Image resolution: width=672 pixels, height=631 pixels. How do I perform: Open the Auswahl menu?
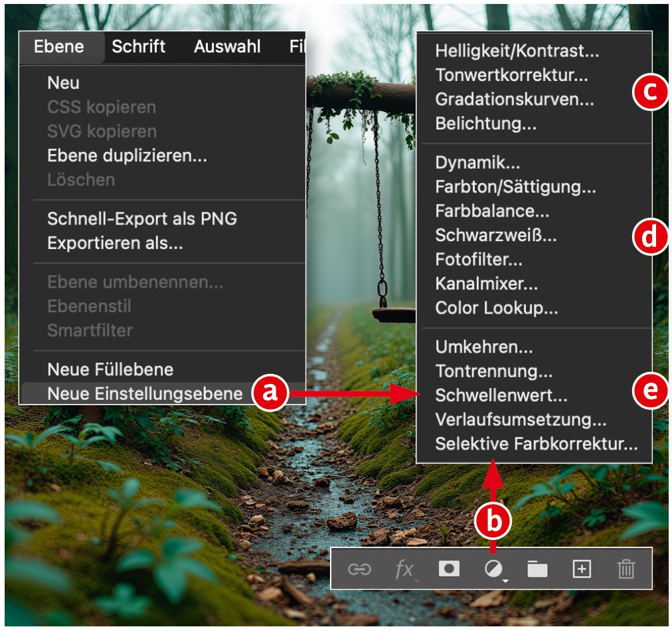227,46
